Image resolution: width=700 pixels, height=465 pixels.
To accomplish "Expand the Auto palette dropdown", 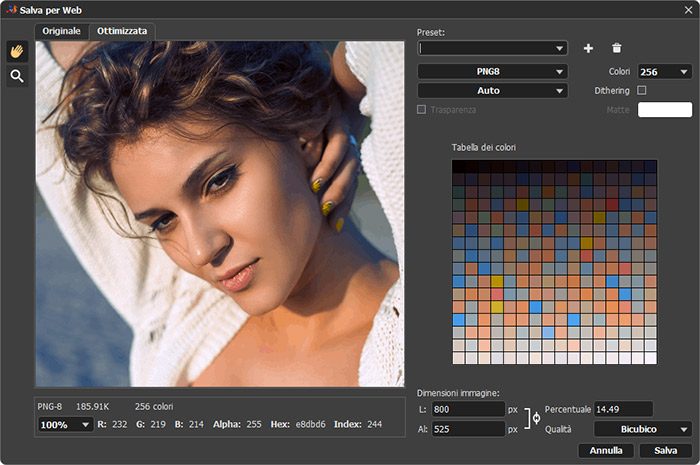I will click(x=492, y=91).
